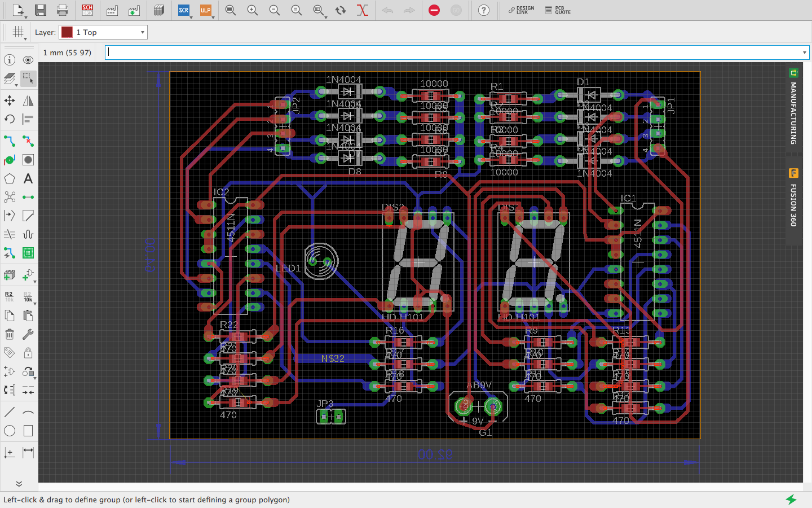The image size is (812, 508).
Task: Select the Polygon tool
Action: coord(8,179)
